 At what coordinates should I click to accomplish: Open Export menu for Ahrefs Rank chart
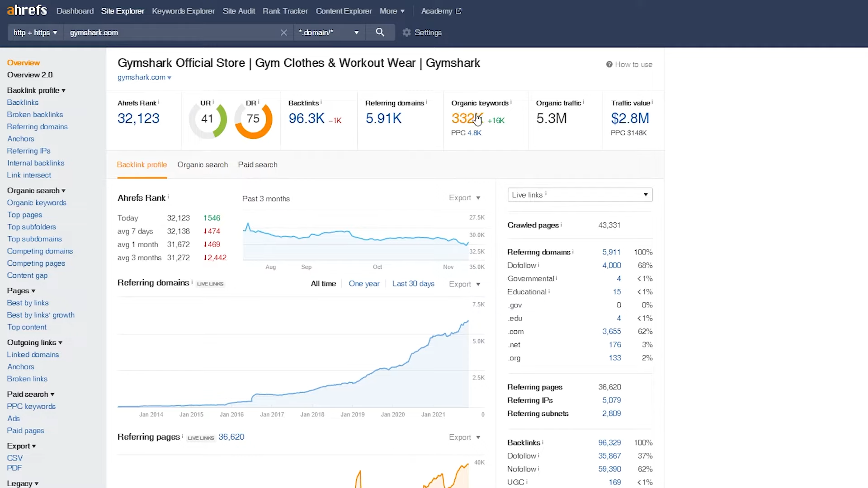pyautogui.click(x=464, y=198)
